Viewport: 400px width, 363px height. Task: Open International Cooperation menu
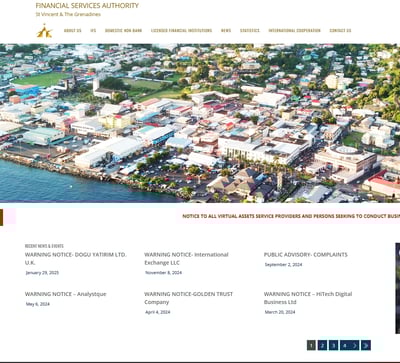[x=294, y=30]
